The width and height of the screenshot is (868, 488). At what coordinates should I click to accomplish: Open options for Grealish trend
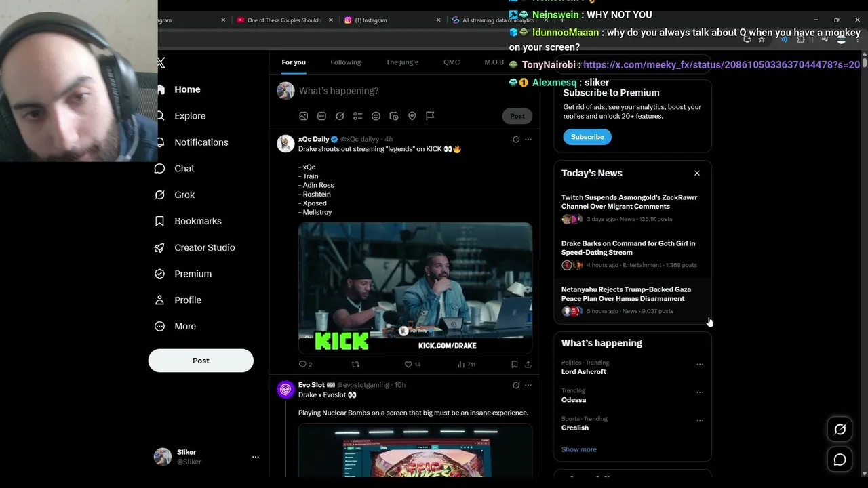click(700, 420)
